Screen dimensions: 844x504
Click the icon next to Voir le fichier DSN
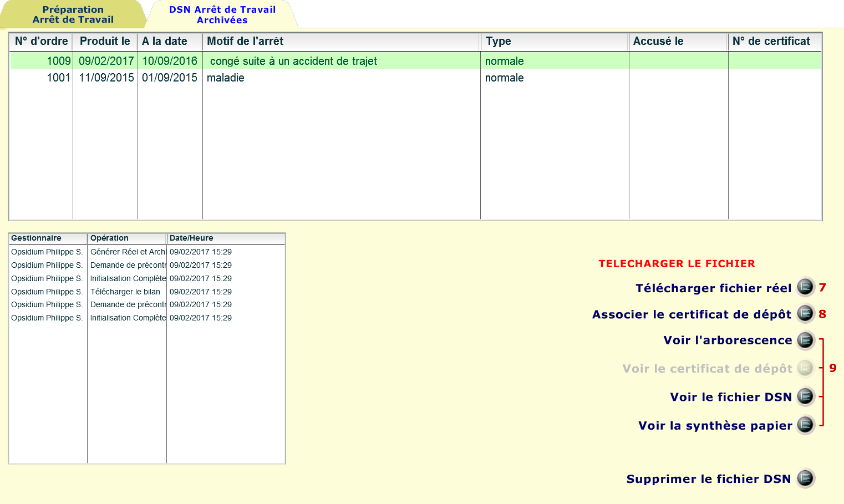[805, 396]
